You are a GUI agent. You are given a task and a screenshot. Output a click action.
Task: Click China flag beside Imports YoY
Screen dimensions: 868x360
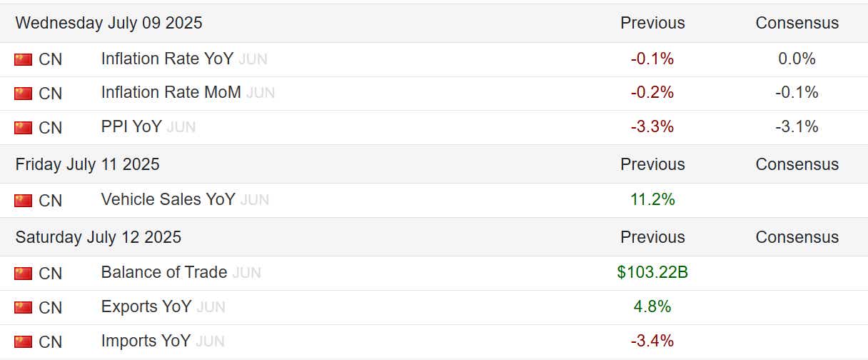pos(24,342)
